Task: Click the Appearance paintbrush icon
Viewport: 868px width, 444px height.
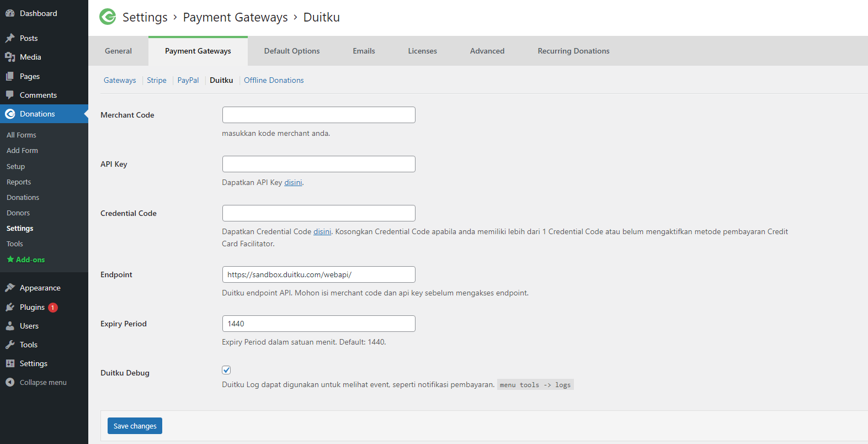Action: [10, 288]
